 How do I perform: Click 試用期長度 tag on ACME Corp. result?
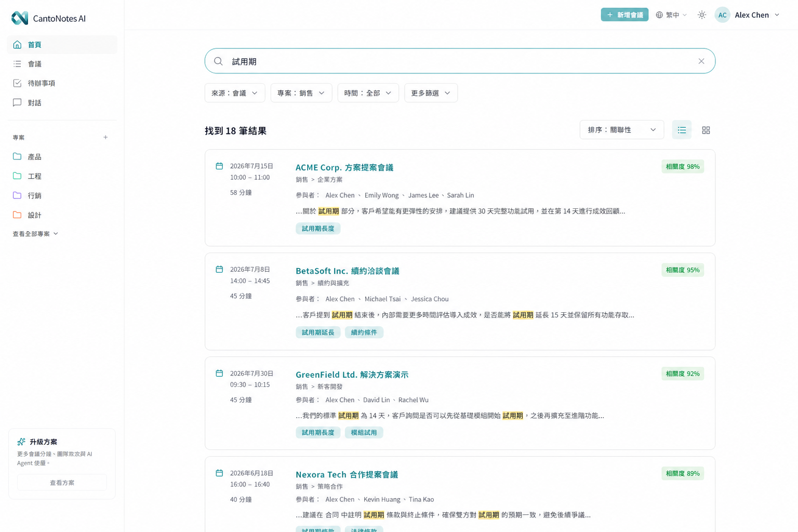[318, 229]
